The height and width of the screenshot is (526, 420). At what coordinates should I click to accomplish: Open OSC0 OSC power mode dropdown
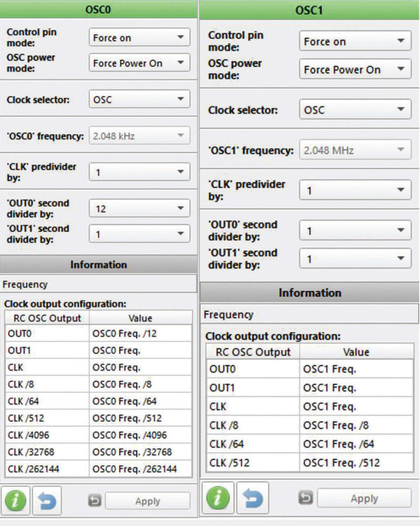[x=139, y=63]
